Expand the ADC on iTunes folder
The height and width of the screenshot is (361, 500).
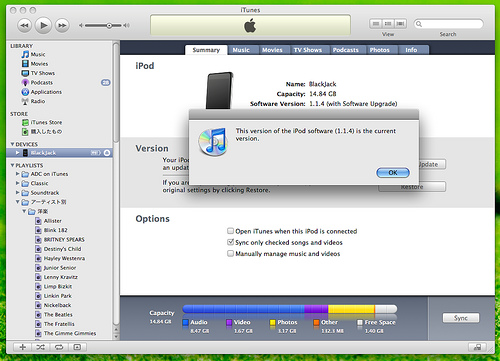tap(17, 174)
